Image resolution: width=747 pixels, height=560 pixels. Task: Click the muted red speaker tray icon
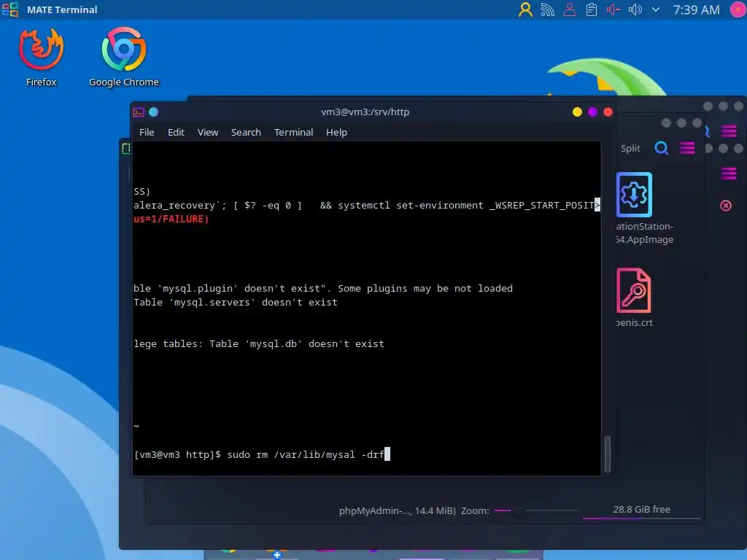click(x=613, y=9)
